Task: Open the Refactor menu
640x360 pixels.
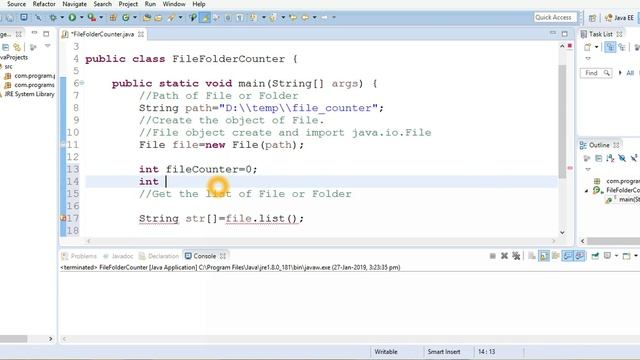Action: tap(44, 4)
